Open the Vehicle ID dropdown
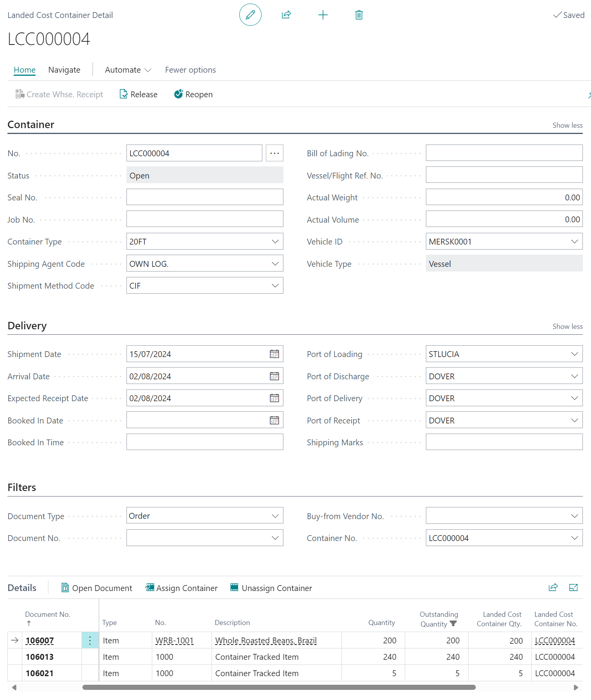This screenshot has width=591, height=700. tap(574, 241)
